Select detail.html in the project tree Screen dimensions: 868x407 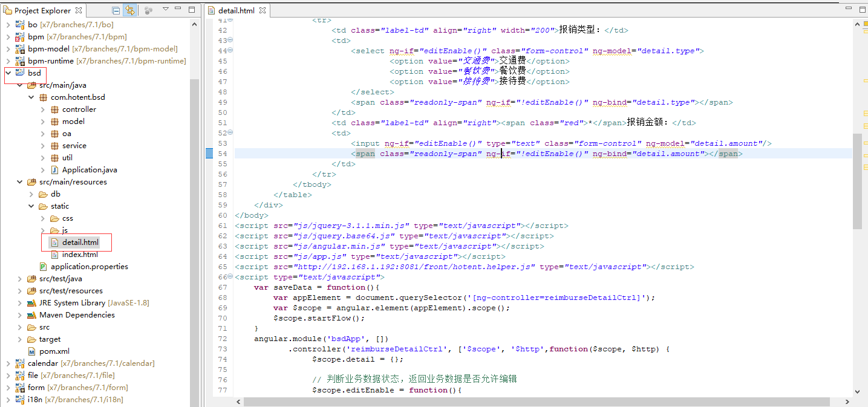click(80, 243)
